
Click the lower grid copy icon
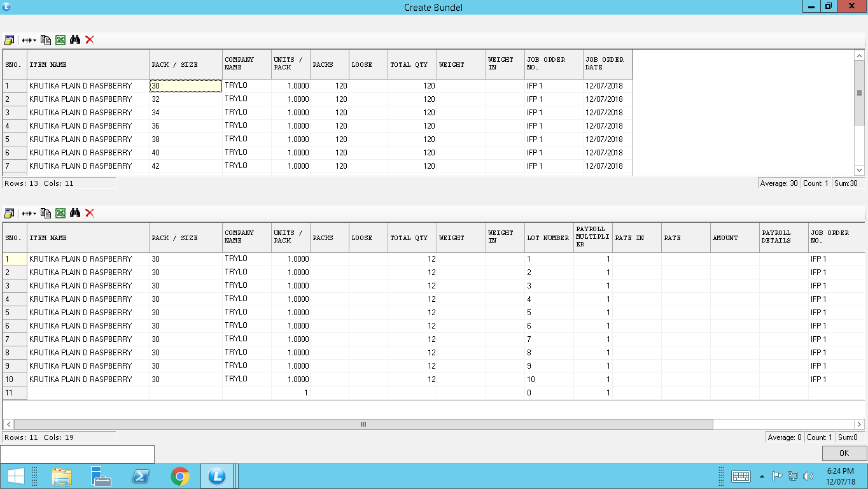[46, 213]
